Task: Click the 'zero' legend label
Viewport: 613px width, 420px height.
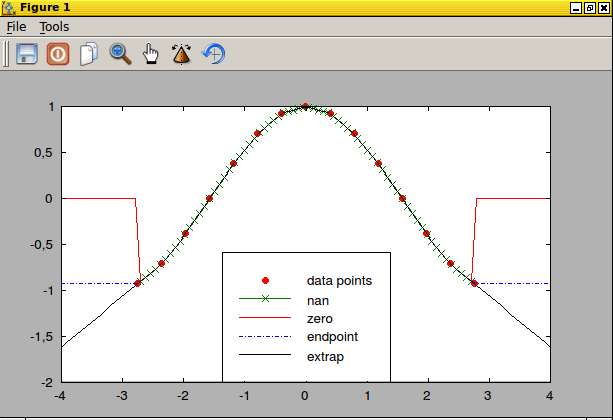Action: tap(319, 319)
